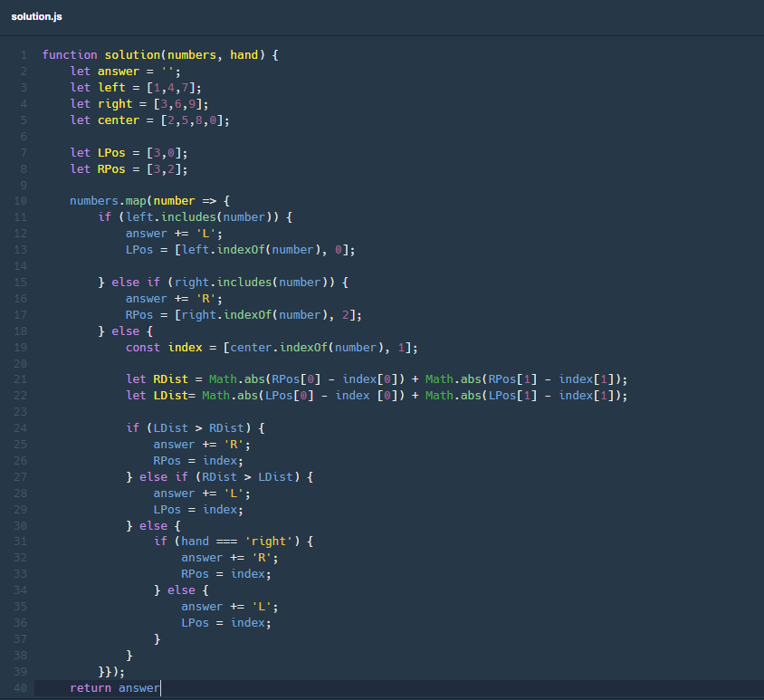
Task: Click 'RPos = index;' on line 26
Action: coord(198,461)
